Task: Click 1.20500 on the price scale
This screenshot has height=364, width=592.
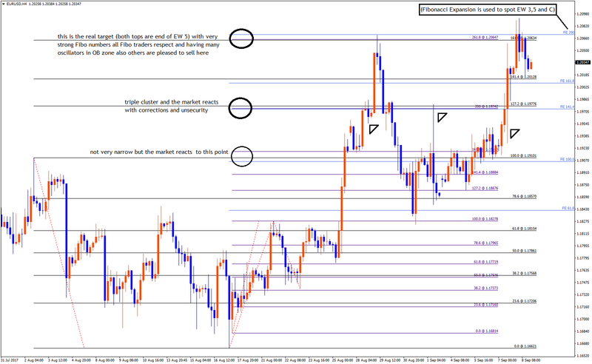Action: click(x=583, y=50)
